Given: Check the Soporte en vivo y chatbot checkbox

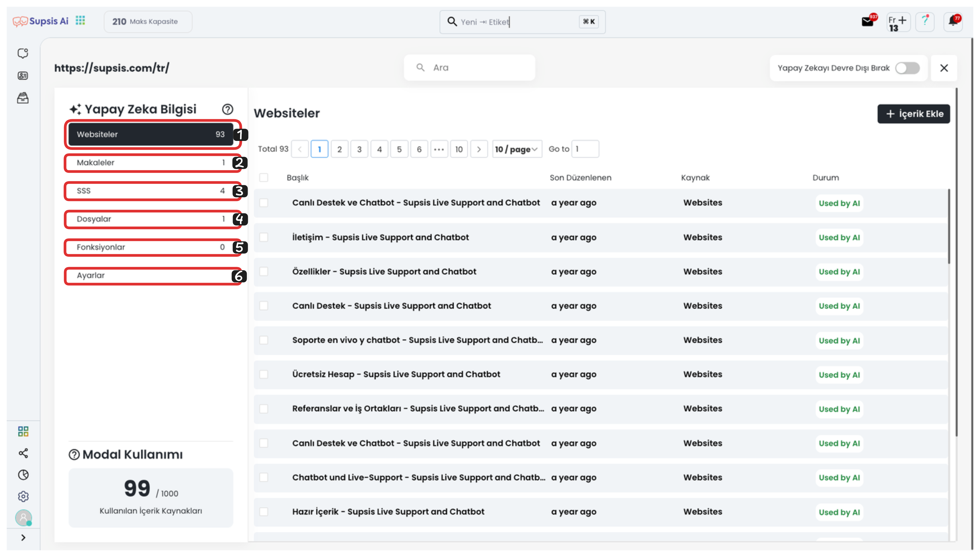Looking at the screenshot, I should pyautogui.click(x=264, y=340).
